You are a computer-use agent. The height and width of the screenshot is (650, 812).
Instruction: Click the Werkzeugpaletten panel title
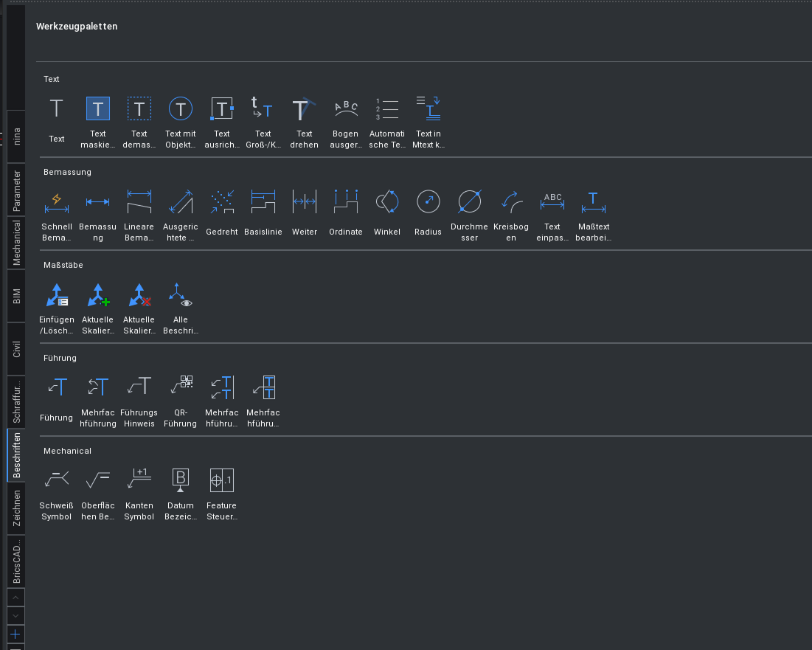pyautogui.click(x=77, y=27)
